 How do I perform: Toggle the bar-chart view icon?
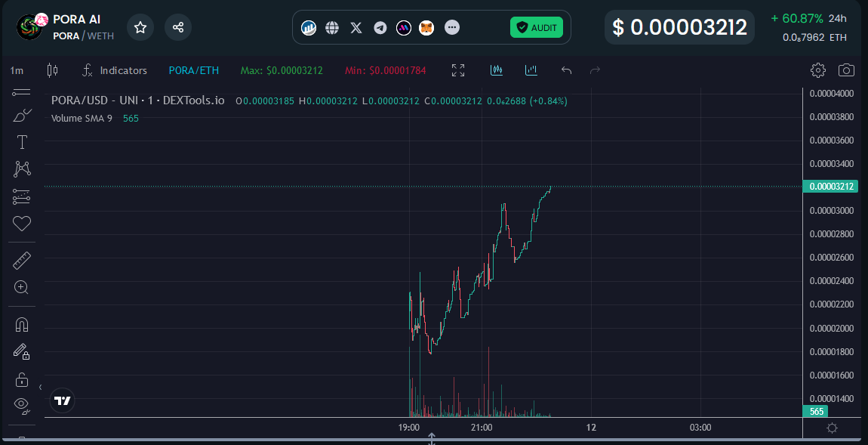coord(531,70)
